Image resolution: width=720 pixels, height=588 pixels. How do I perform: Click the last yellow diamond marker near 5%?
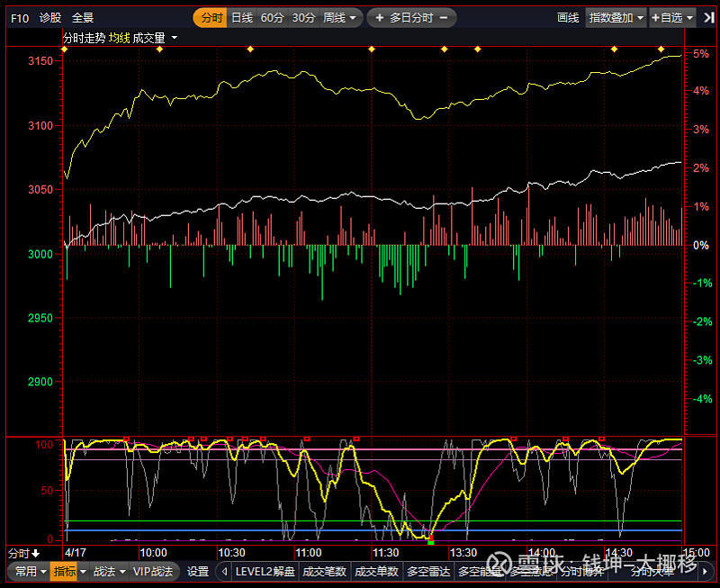661,49
